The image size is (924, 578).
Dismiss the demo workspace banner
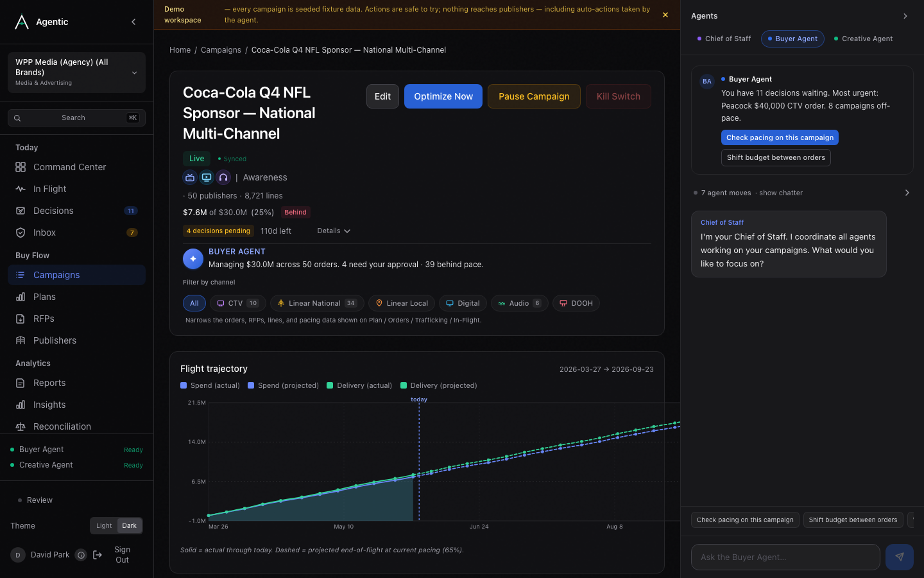(665, 15)
